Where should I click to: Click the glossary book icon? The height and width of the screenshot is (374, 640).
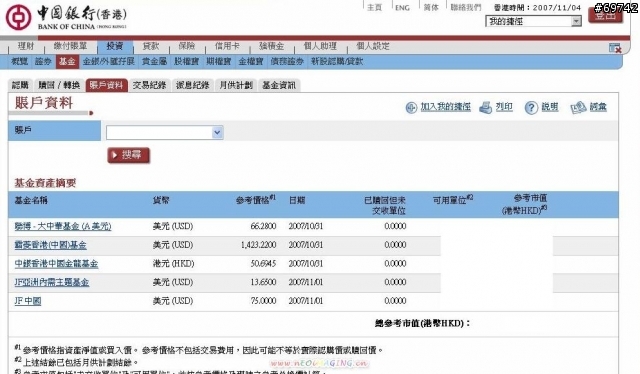point(578,107)
